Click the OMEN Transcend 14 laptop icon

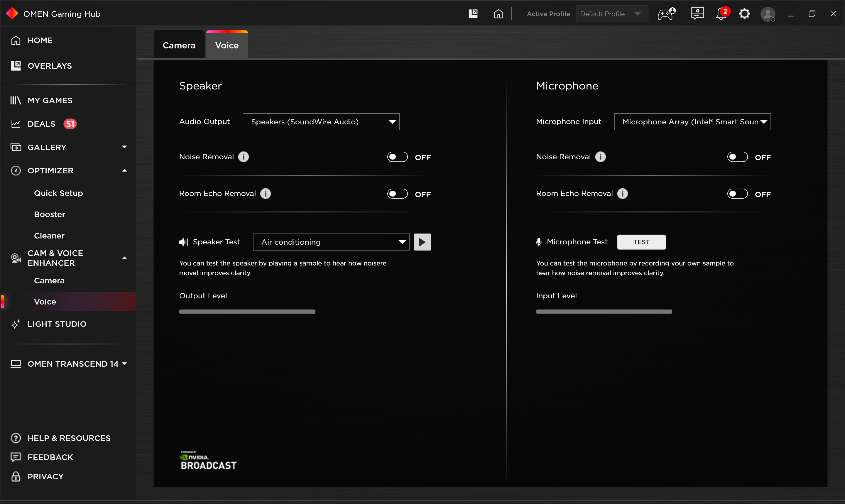[x=16, y=364]
